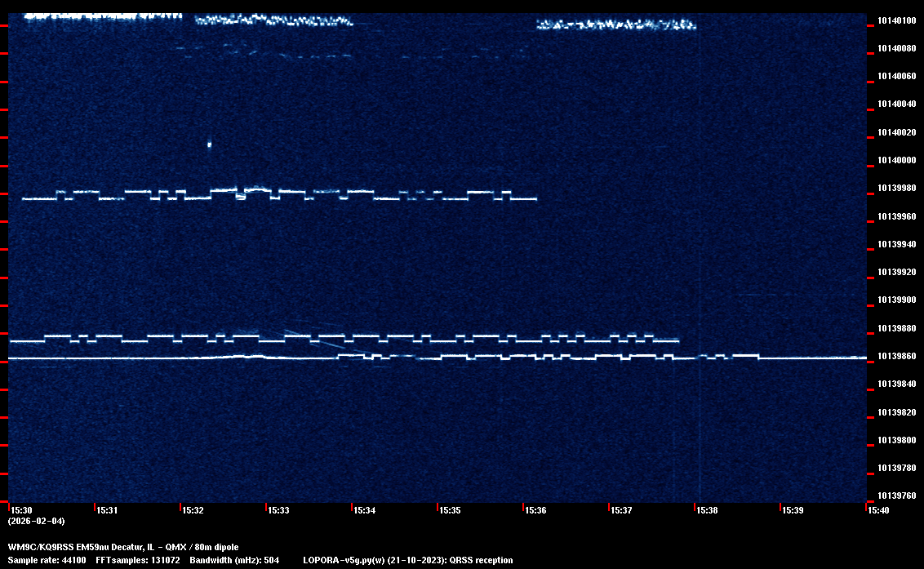Click the LOPORA-v5g.py QRSS reception text

pyautogui.click(x=407, y=560)
